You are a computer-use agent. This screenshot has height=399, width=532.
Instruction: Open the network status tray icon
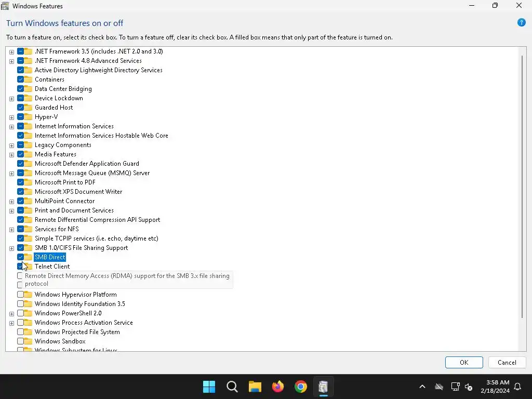pos(455,387)
